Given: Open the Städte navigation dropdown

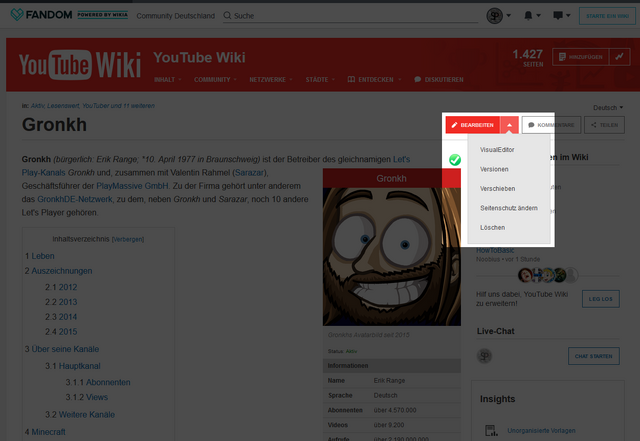Looking at the screenshot, I should click(x=320, y=80).
